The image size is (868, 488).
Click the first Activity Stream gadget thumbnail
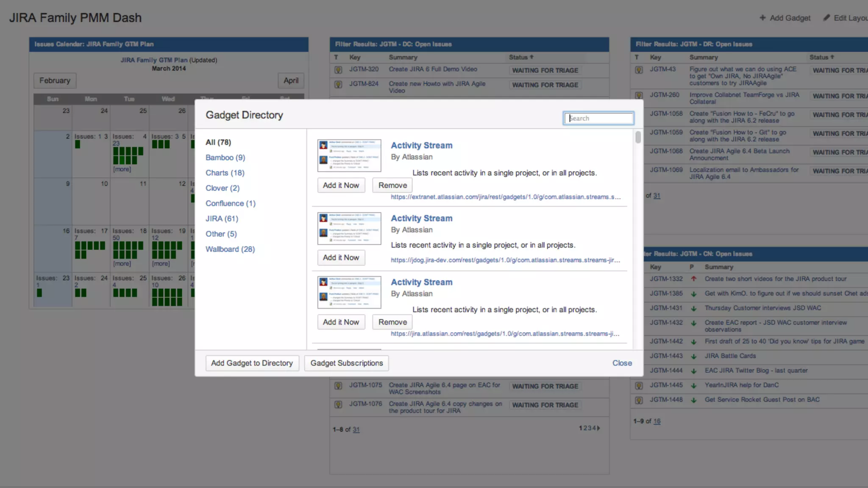click(x=349, y=155)
